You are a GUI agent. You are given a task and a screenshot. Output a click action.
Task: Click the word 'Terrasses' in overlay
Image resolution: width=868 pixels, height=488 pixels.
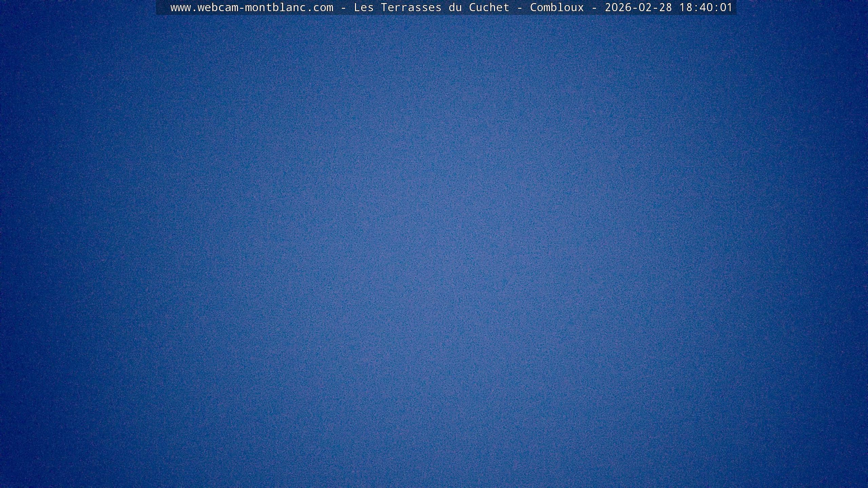point(411,7)
